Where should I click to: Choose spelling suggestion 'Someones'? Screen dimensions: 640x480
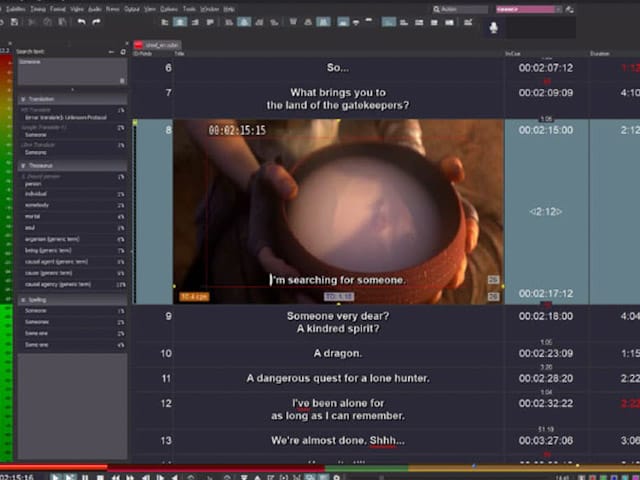[x=37, y=322]
